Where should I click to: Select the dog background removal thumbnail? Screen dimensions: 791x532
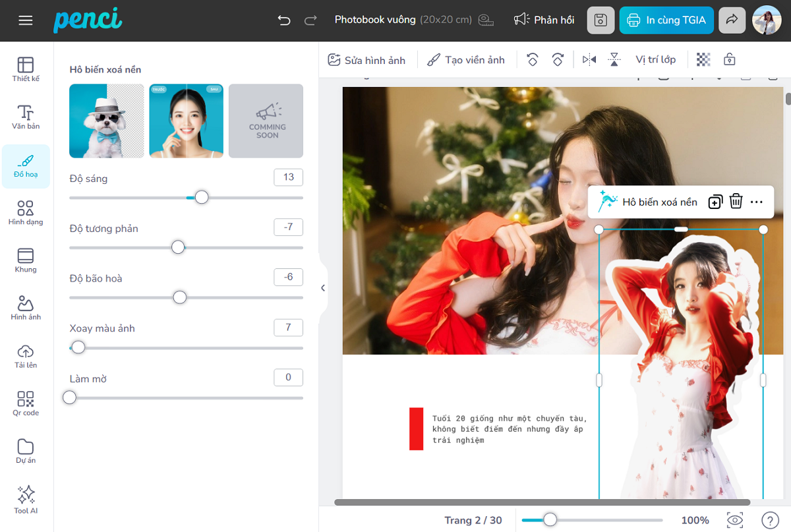tap(107, 121)
